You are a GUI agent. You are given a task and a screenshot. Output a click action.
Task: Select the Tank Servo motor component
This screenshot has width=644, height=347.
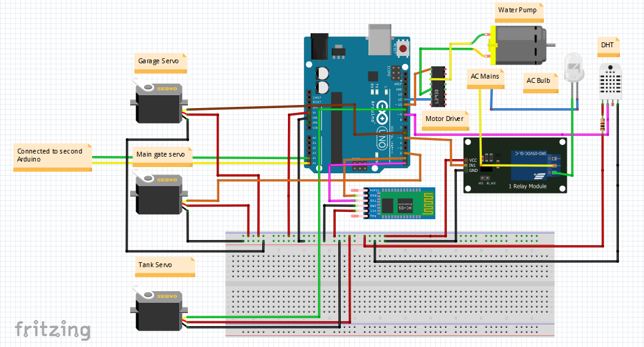pos(159,308)
